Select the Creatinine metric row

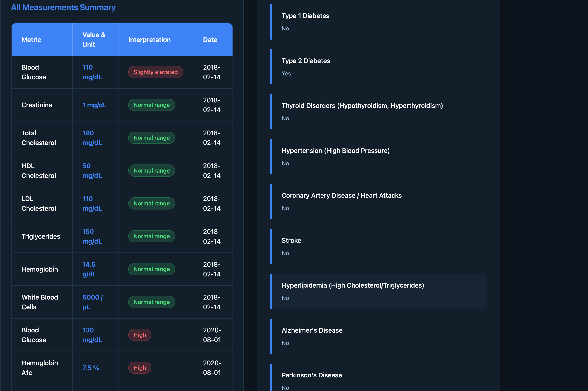37,105
